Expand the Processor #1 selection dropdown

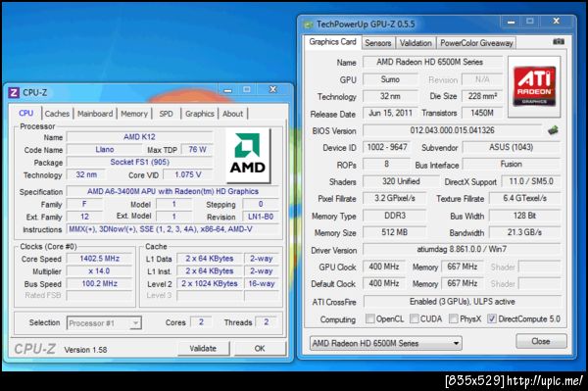(x=104, y=322)
